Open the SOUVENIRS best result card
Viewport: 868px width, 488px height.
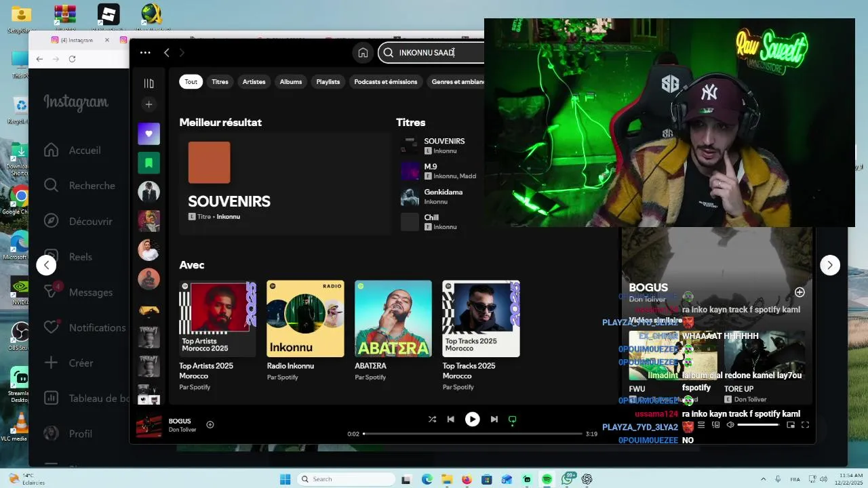[x=285, y=183]
